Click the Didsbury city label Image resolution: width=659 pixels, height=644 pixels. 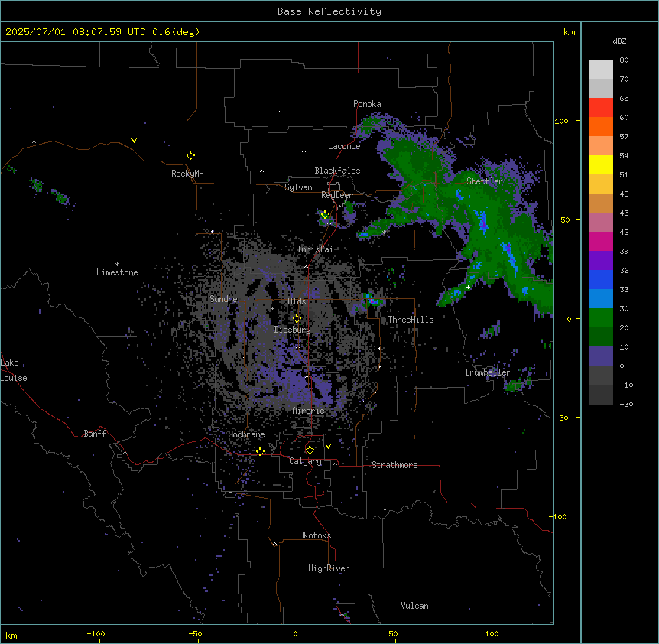[x=293, y=330]
